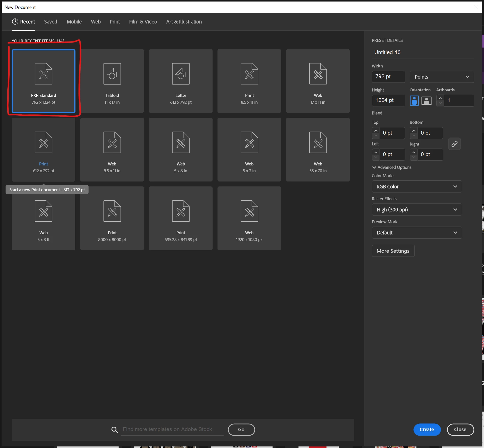Image resolution: width=484 pixels, height=448 pixels.
Task: Switch to Art & Illustration tab
Action: point(184,22)
